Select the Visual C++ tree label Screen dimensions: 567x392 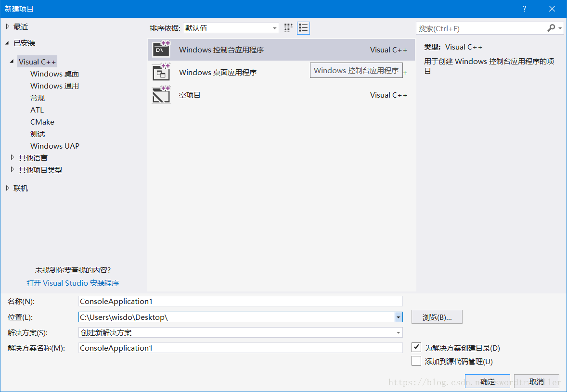click(x=37, y=62)
